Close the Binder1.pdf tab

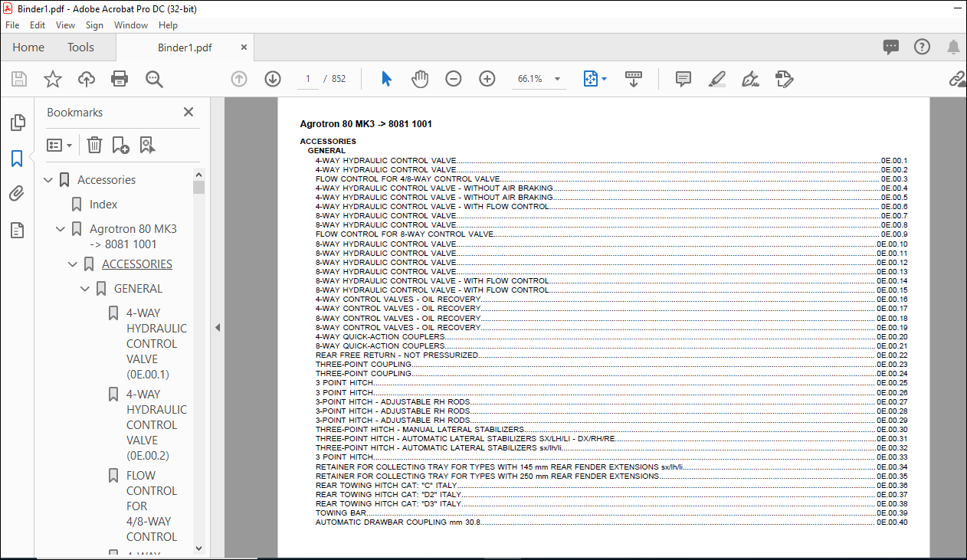click(x=244, y=47)
